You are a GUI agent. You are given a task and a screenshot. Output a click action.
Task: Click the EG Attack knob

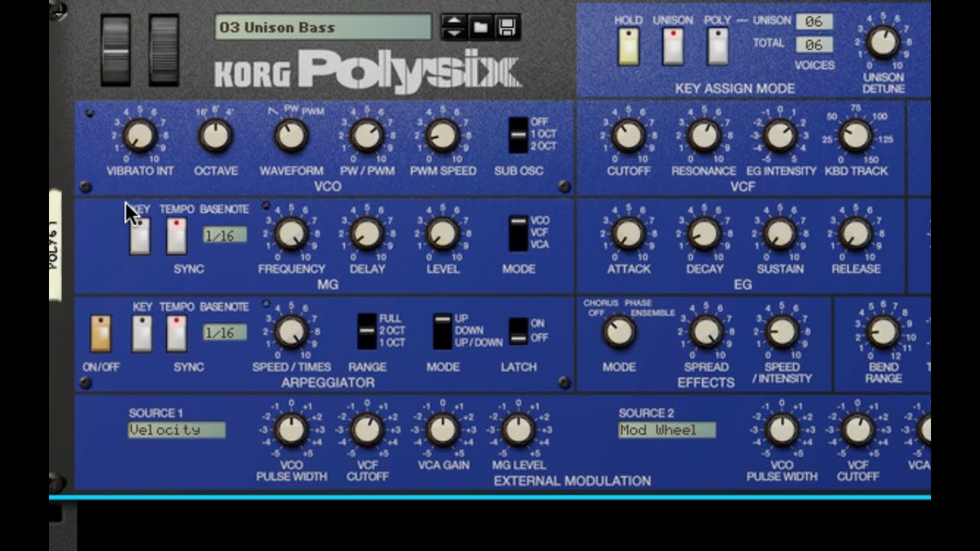coord(629,233)
